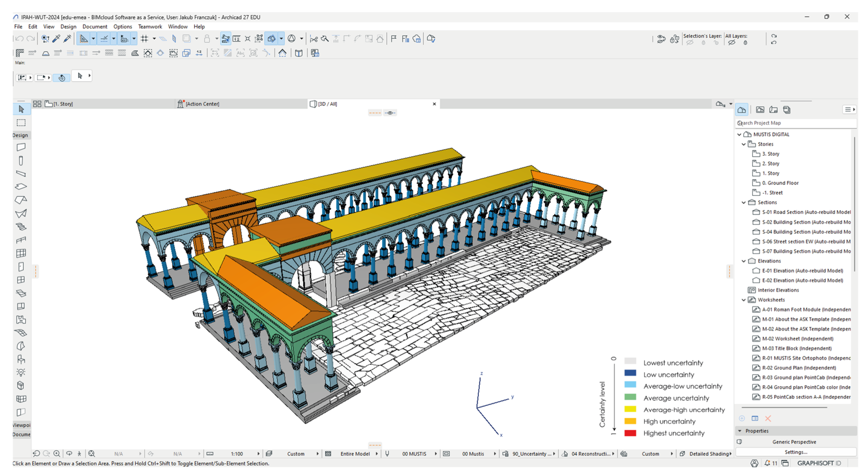Collapse the Worksheets tree folder

tap(744, 300)
